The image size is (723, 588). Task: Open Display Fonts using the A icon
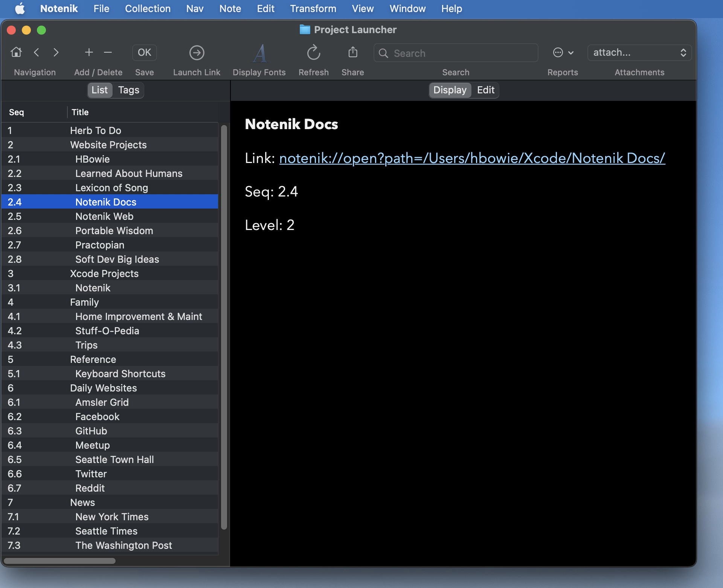[259, 52]
